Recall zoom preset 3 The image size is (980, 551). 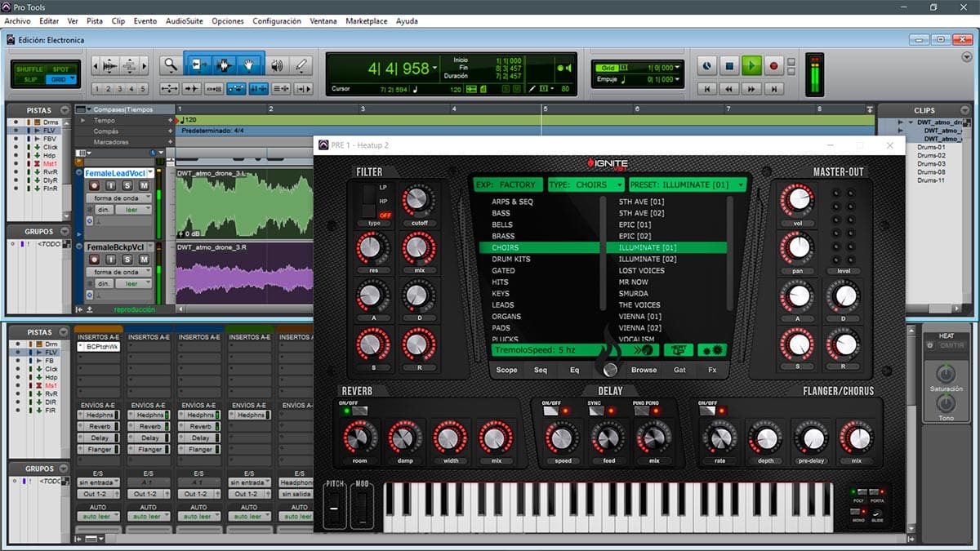pos(119,89)
